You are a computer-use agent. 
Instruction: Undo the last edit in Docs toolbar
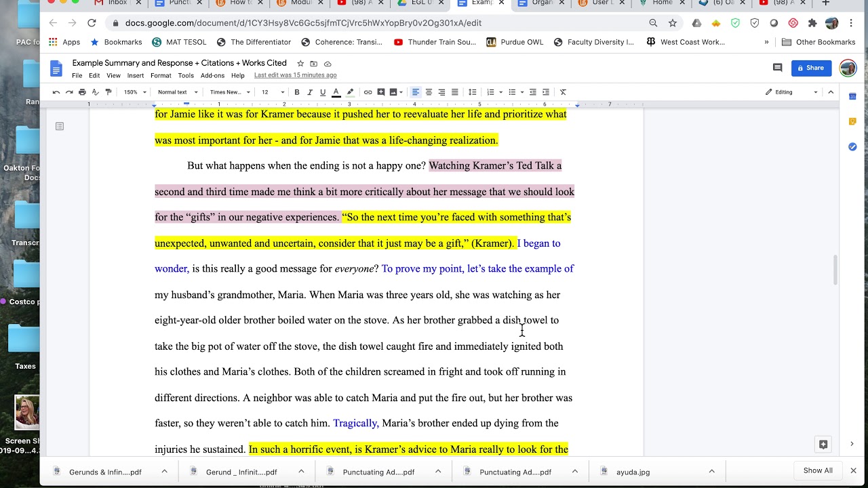click(x=56, y=92)
